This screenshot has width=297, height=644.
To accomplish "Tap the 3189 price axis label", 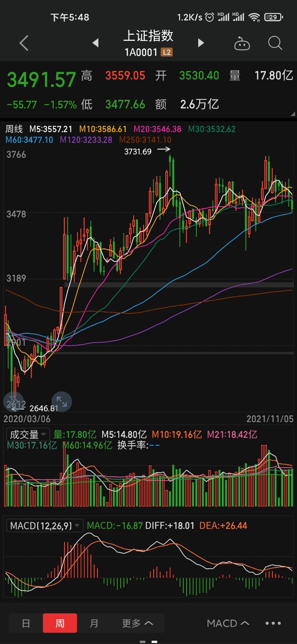I will [x=16, y=279].
